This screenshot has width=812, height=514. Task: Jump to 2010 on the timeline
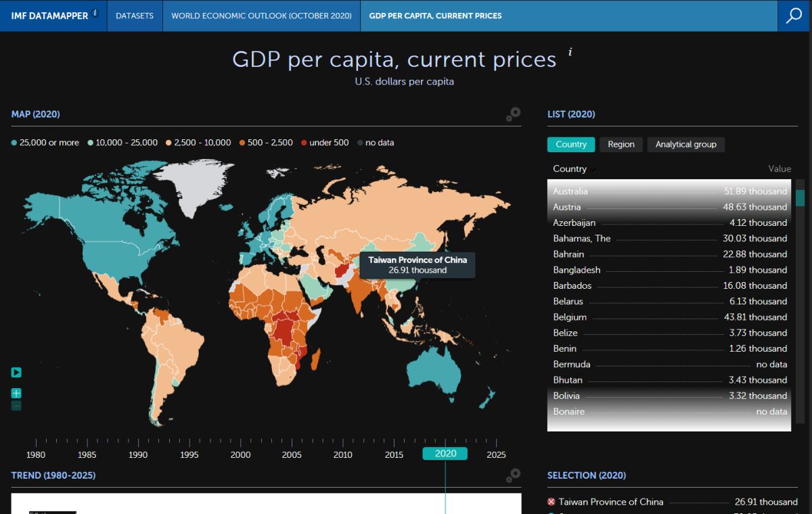[343, 454]
